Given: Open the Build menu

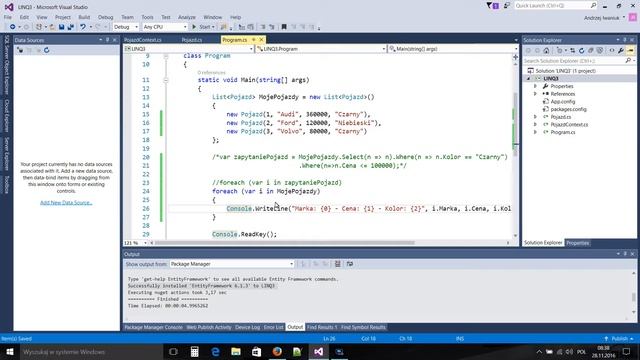Looking at the screenshot, I should [84, 17].
